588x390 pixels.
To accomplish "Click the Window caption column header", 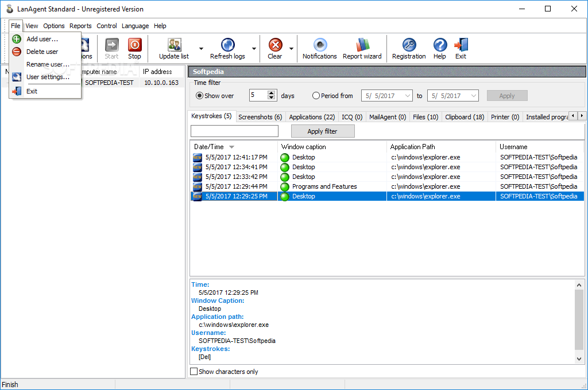I will (332, 147).
